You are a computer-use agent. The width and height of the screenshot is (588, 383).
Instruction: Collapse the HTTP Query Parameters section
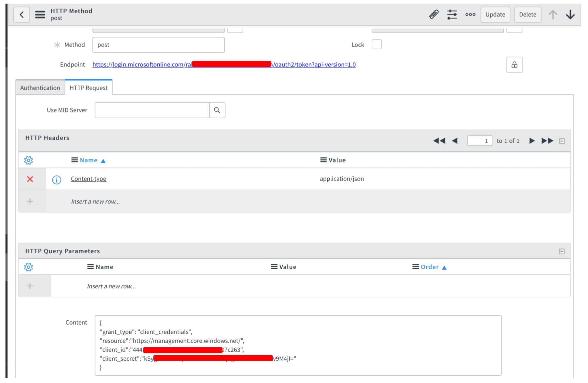click(562, 251)
